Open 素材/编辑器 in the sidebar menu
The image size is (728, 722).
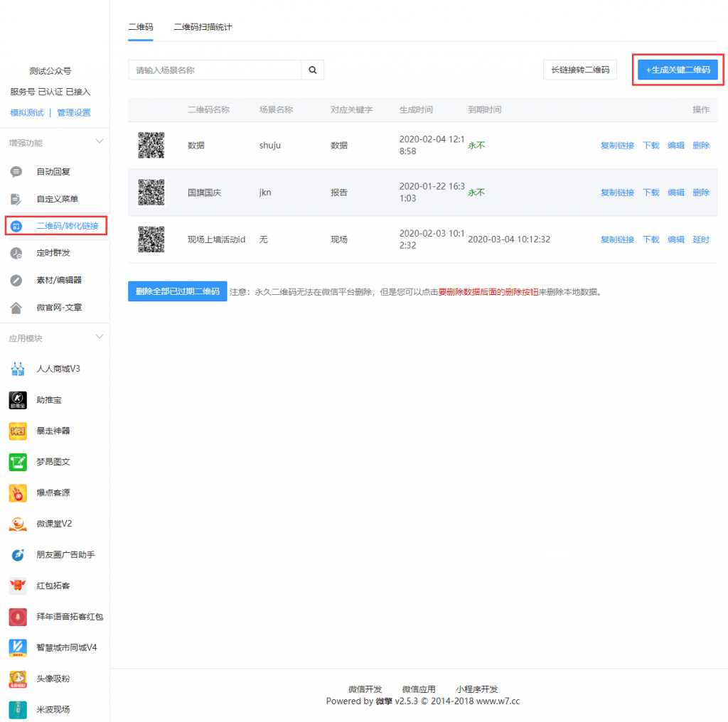[59, 280]
